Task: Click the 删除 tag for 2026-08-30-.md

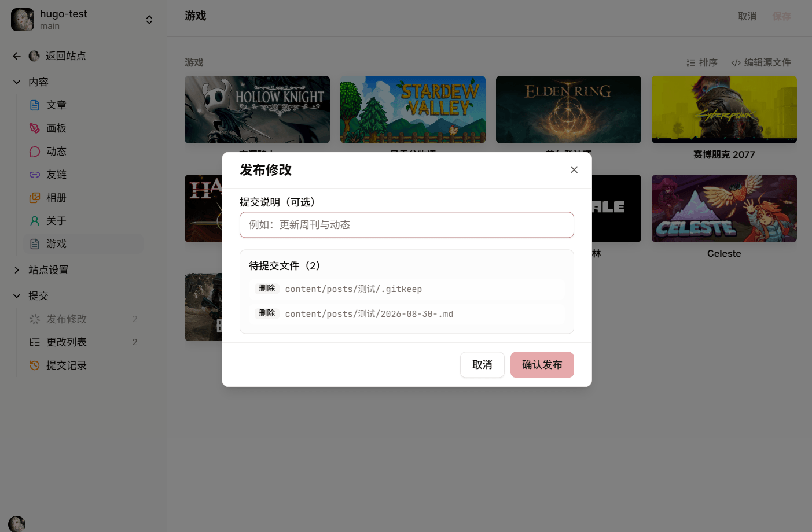Action: (x=267, y=313)
